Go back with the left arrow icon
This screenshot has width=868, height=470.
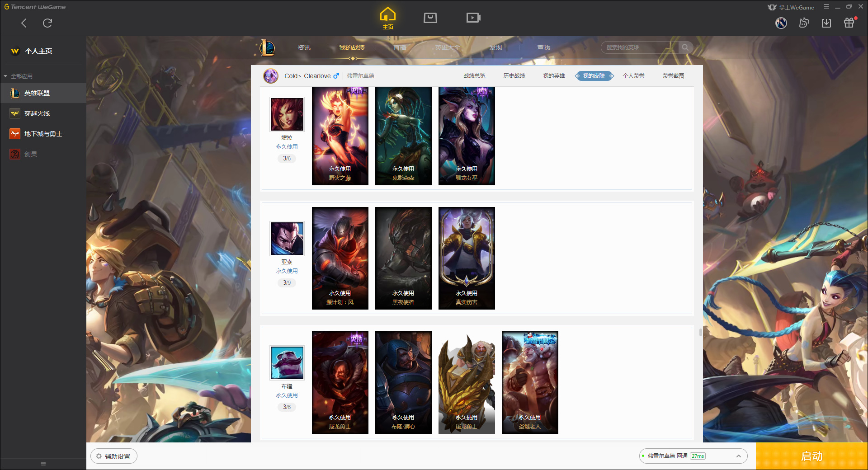(24, 23)
